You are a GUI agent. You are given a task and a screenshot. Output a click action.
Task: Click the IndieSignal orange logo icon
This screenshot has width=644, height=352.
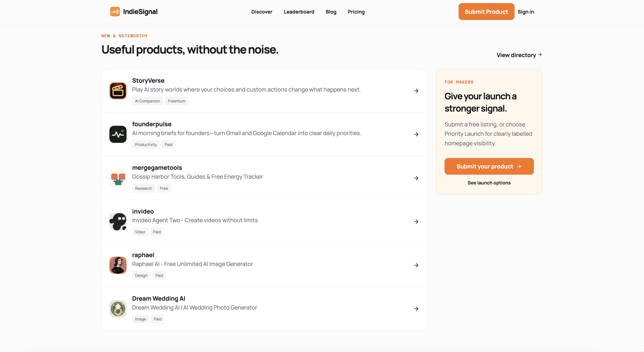[115, 12]
